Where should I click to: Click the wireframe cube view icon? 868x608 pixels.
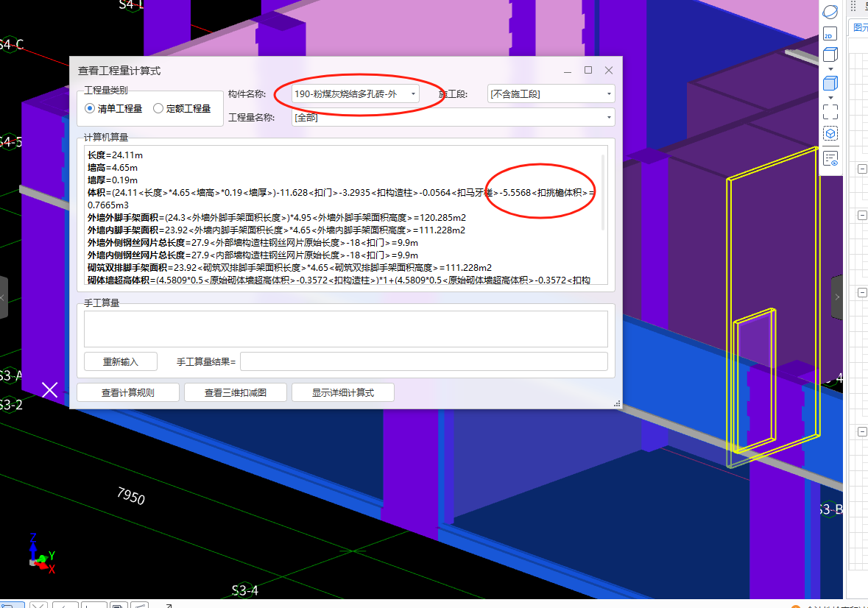(x=830, y=54)
